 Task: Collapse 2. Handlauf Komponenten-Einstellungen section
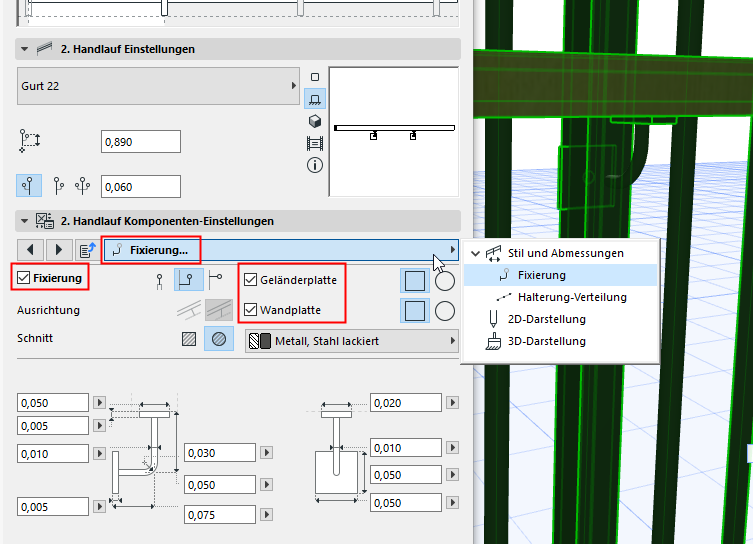point(24,221)
